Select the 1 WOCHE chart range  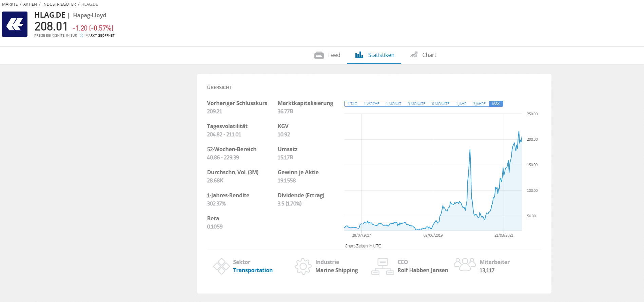click(371, 104)
